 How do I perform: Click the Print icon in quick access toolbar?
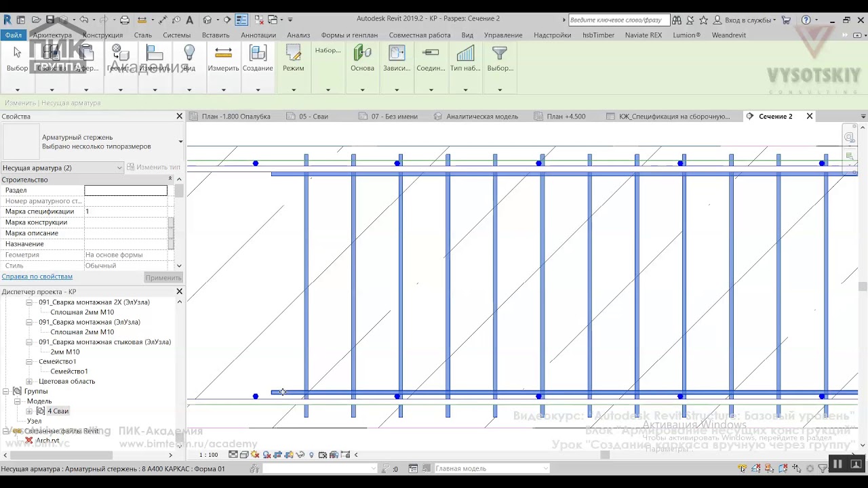(x=124, y=20)
